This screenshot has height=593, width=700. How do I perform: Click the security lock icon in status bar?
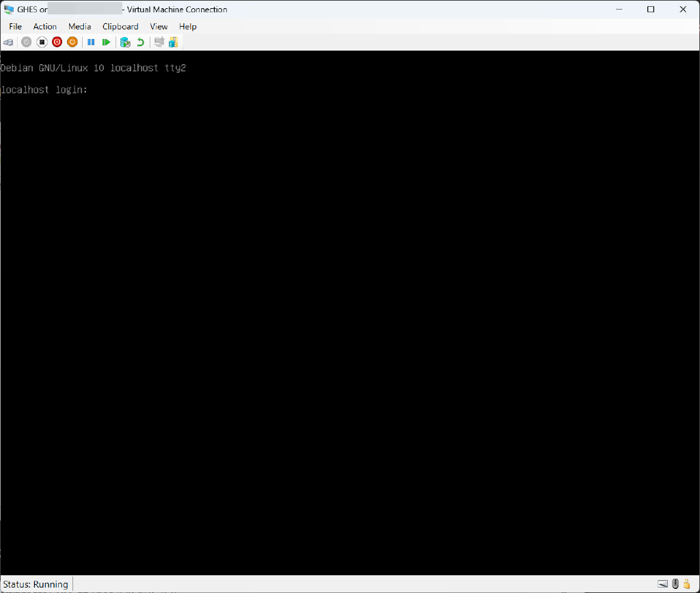point(687,583)
